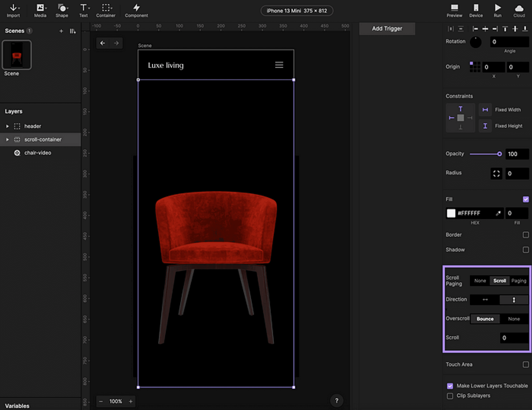Select the Scene thumbnail in Scenes panel

point(16,55)
